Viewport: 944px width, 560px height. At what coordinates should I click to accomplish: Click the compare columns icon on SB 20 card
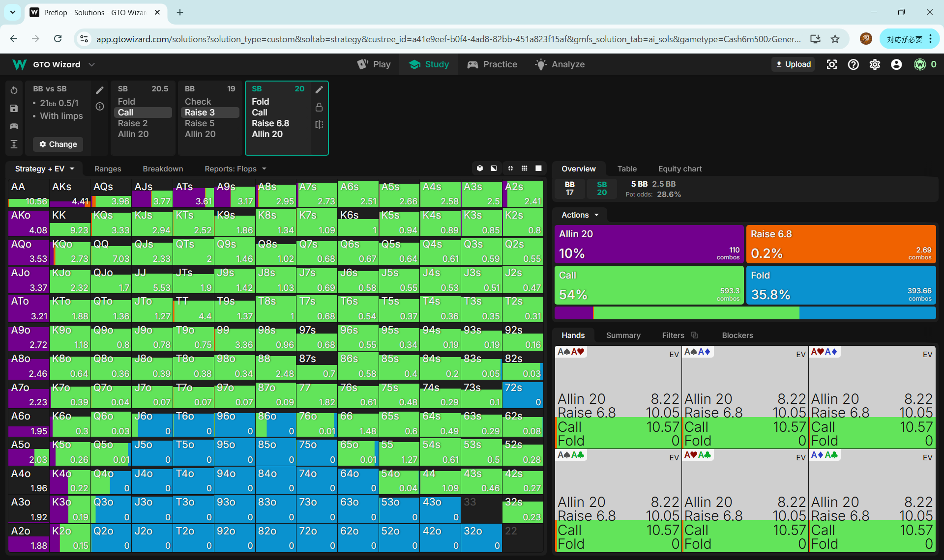[x=319, y=125]
